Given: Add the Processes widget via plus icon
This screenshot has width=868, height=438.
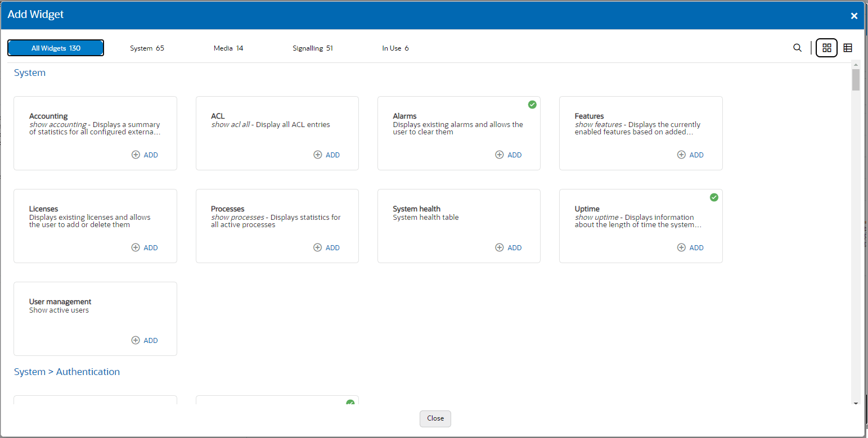Looking at the screenshot, I should (317, 247).
